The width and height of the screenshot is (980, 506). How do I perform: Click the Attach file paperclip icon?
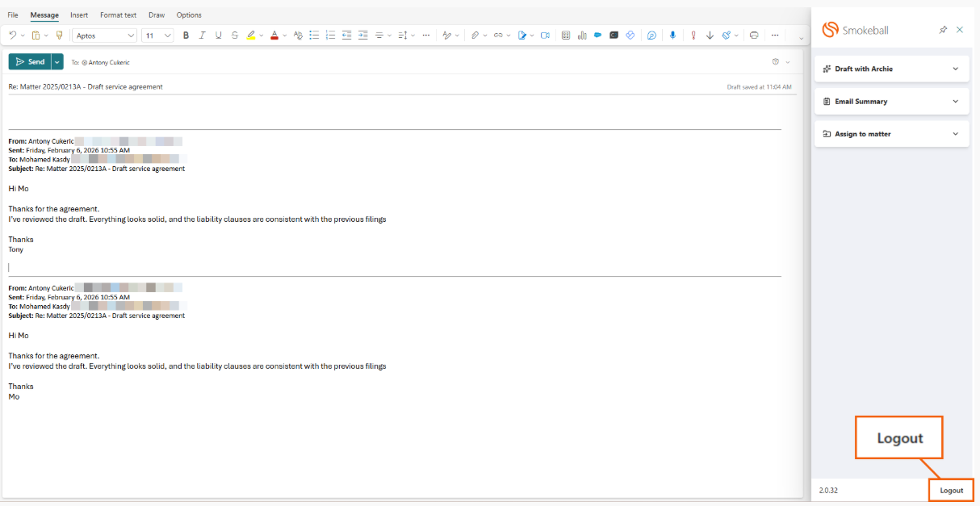pyautogui.click(x=475, y=36)
